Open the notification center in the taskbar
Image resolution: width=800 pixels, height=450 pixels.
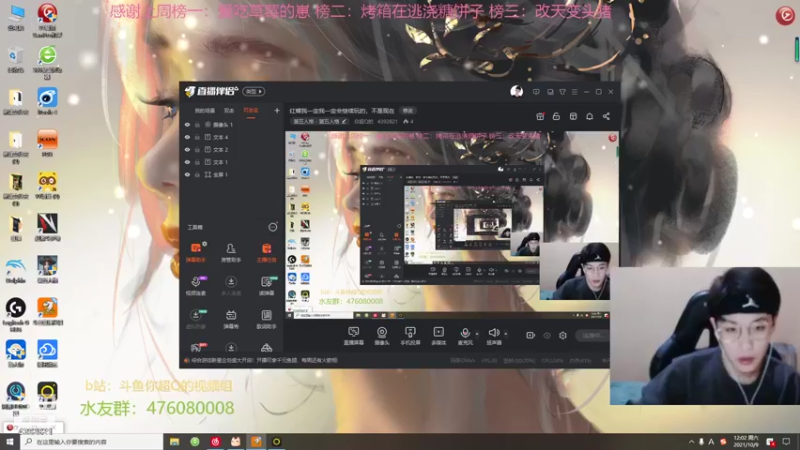(x=786, y=442)
